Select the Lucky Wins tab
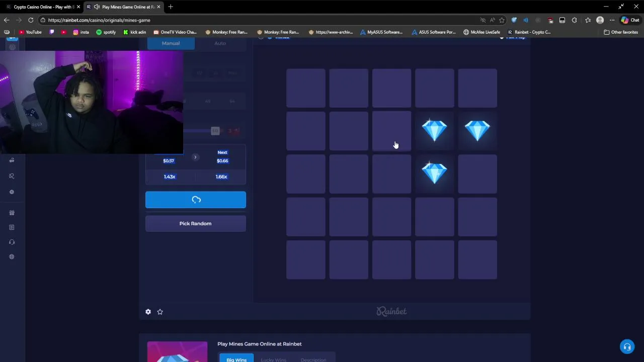The image size is (644, 362). tap(273, 359)
